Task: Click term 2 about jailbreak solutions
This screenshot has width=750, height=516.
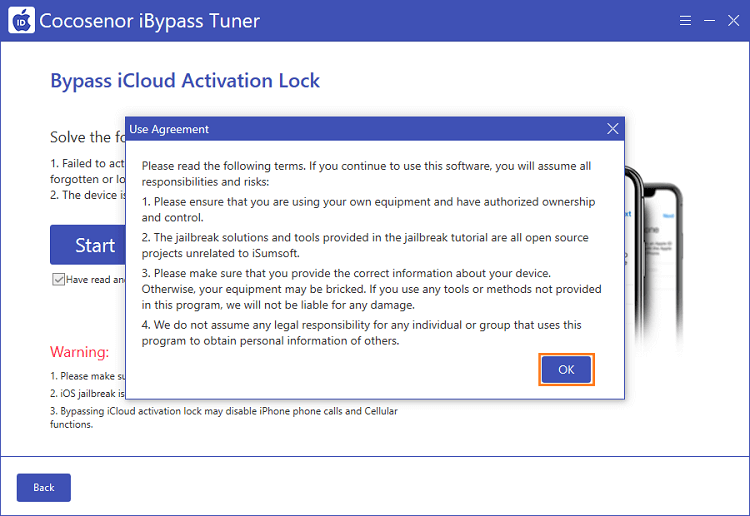Action: pos(365,245)
